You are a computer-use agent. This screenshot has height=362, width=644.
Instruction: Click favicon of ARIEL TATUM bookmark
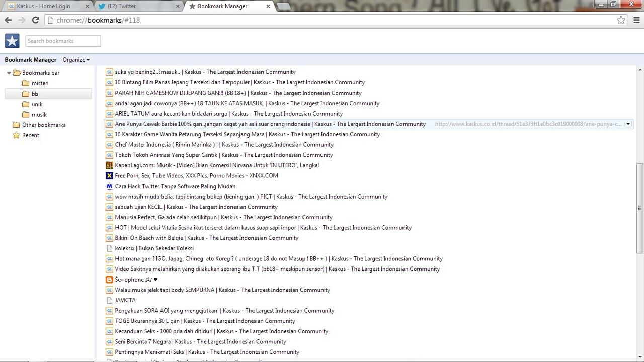(x=109, y=114)
